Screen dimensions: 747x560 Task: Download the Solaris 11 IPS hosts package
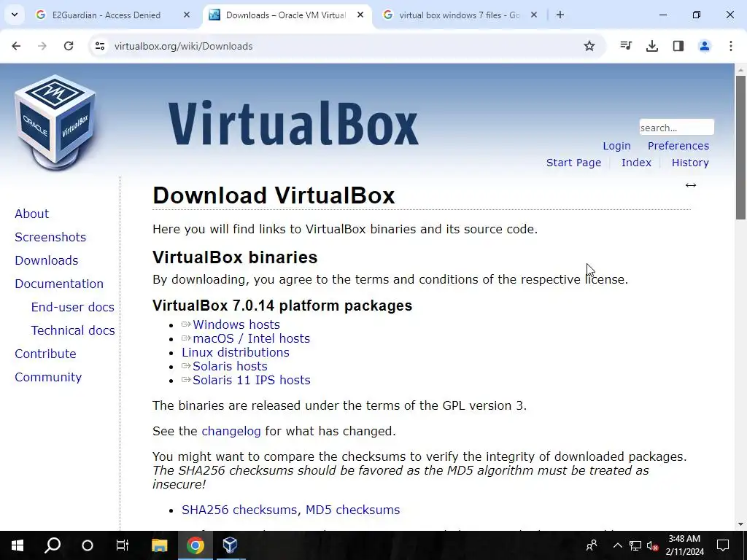click(251, 380)
